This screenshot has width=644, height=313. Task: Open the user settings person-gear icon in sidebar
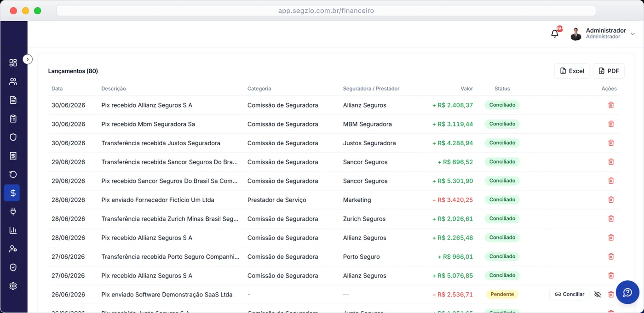(13, 249)
